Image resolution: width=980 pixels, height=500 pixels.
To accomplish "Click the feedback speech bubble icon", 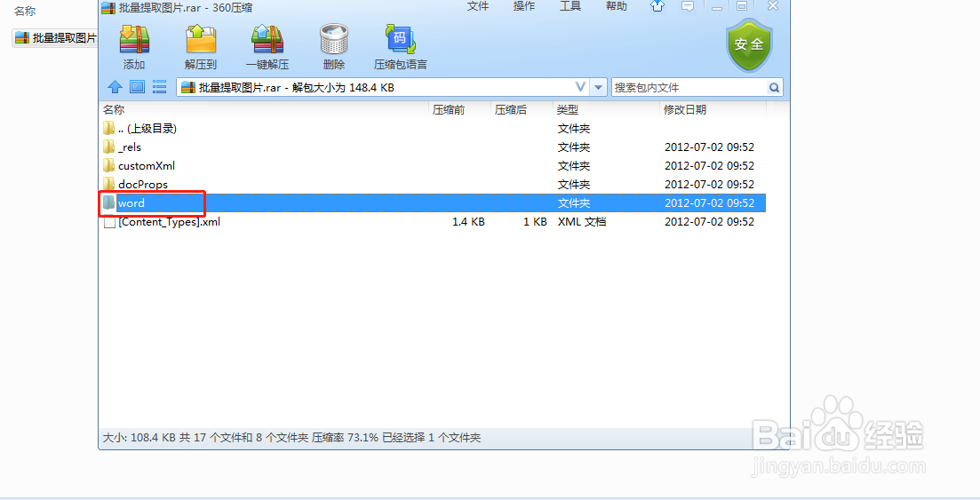I will [688, 6].
